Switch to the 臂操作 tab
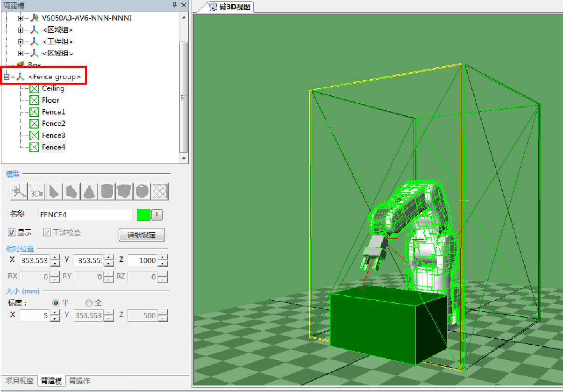This screenshot has width=563, height=392. pos(79,381)
